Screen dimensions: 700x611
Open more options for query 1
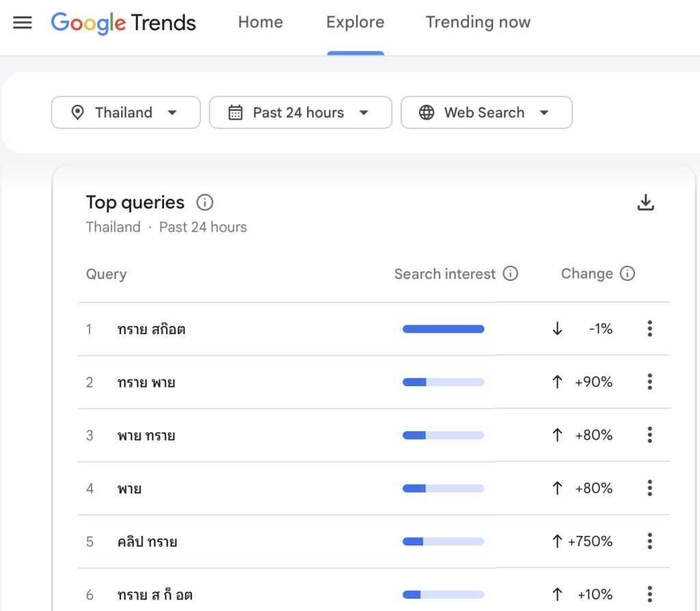coord(649,329)
